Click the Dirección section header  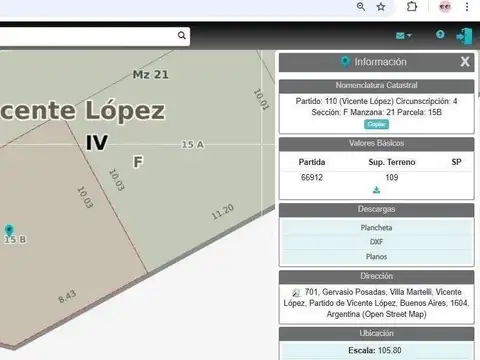(x=376, y=276)
